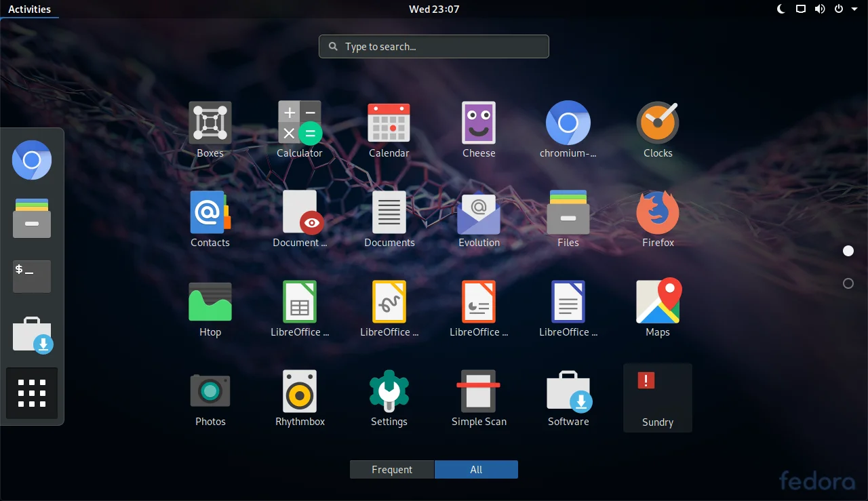
Task: Go to the second app page indicator
Action: (x=848, y=283)
